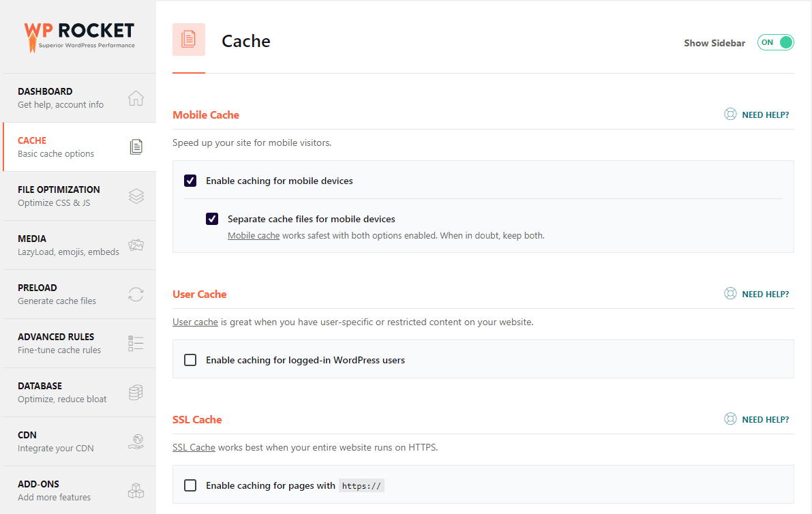Click lifebuoy icon beside SSL Cache help
This screenshot has height=514, width=812.
pyautogui.click(x=730, y=419)
